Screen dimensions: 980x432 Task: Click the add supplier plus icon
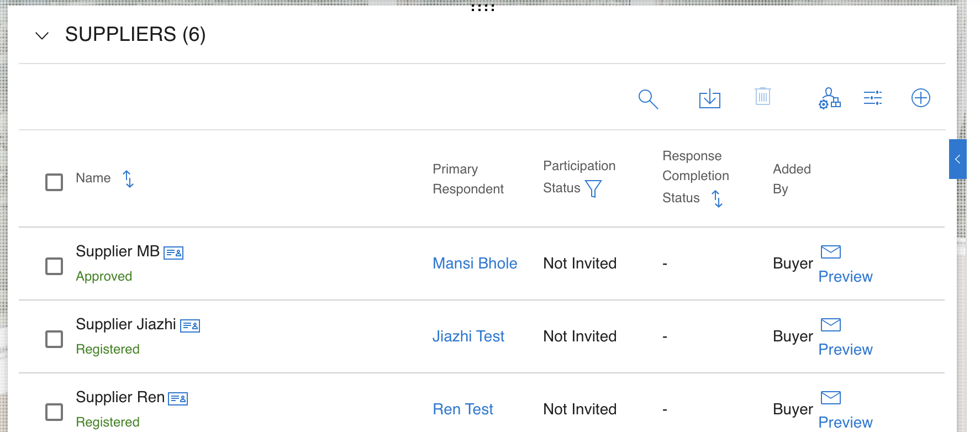click(920, 98)
